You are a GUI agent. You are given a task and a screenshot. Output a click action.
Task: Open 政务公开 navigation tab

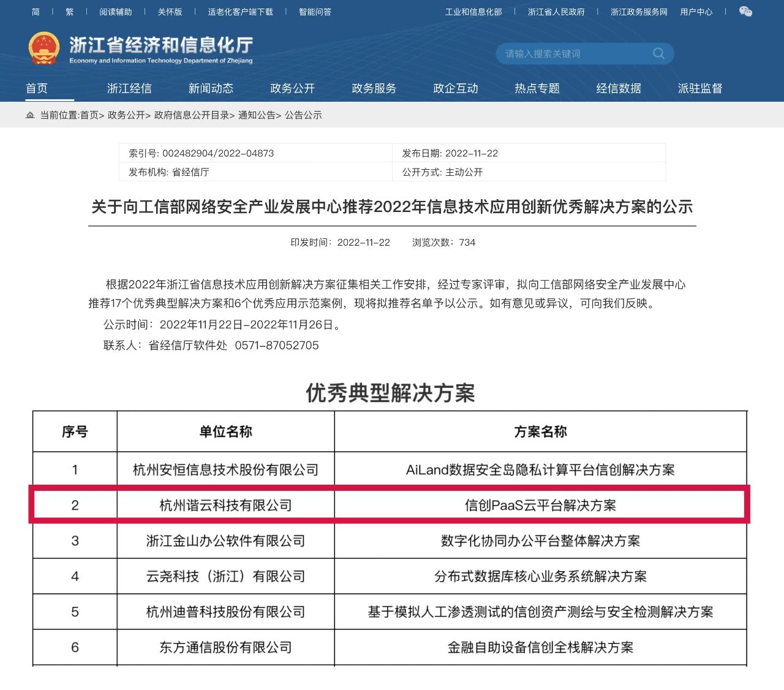click(x=292, y=88)
